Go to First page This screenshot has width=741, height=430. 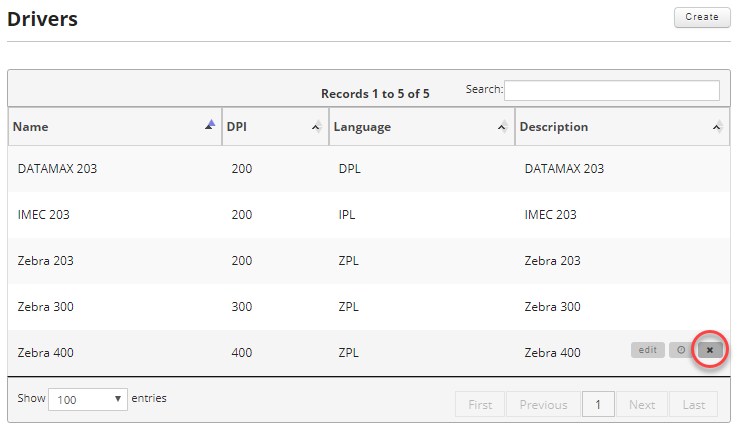[x=480, y=404]
